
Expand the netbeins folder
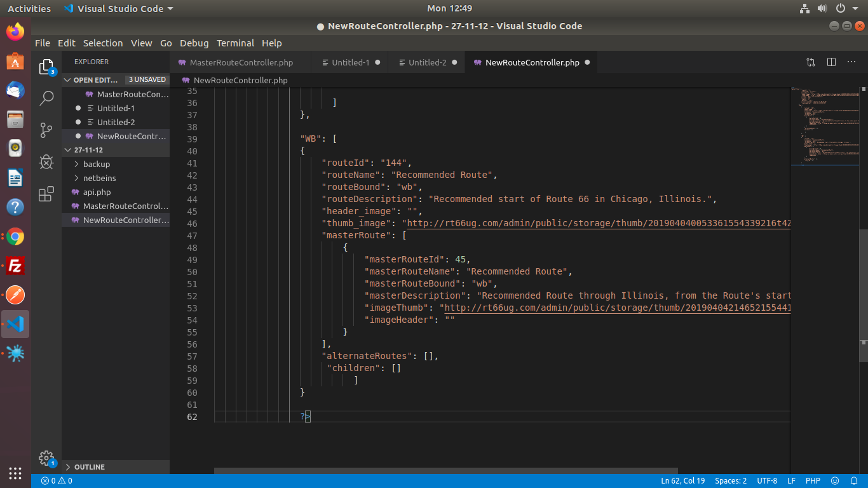click(x=99, y=178)
